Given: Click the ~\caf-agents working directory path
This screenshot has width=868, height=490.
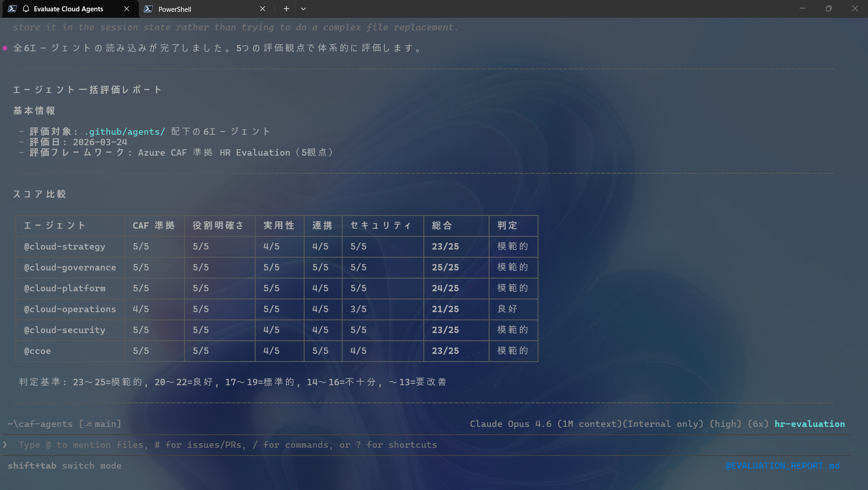Looking at the screenshot, I should (41, 424).
